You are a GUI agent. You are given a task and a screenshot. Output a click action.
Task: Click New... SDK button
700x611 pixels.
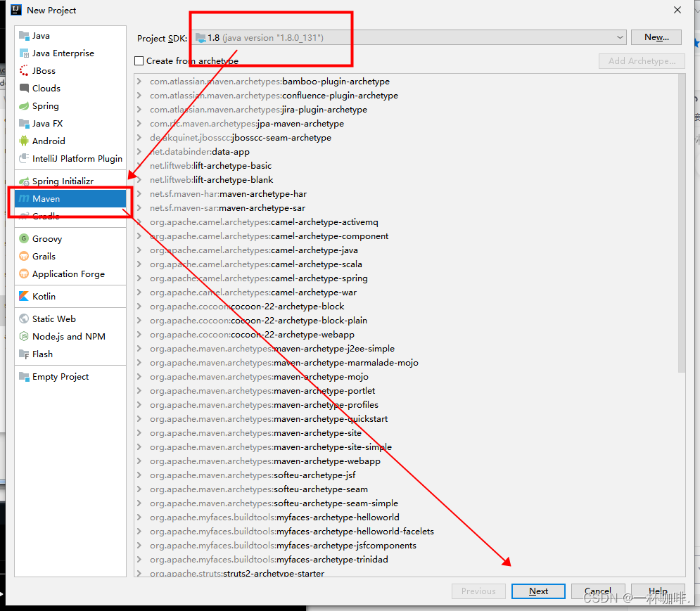[656, 37]
